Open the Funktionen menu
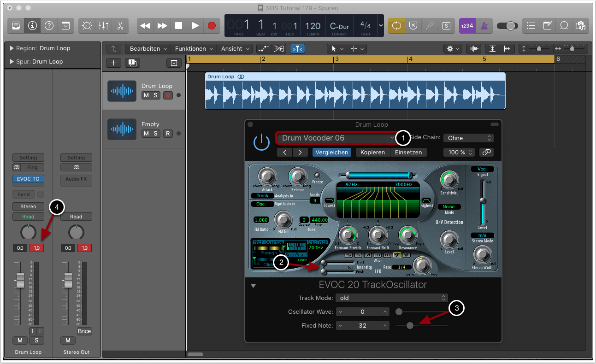 pos(194,48)
